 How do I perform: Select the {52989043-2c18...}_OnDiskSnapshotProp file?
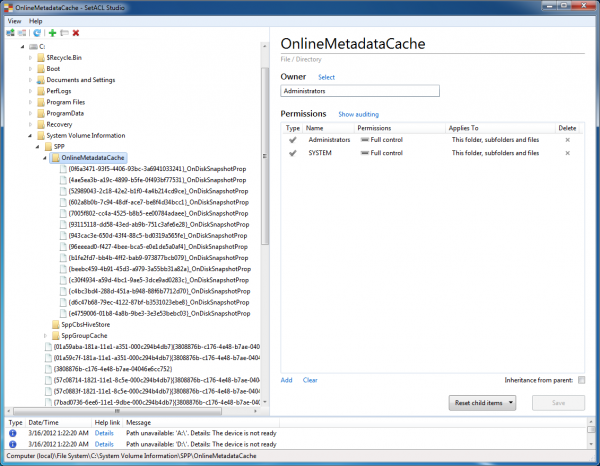158,191
